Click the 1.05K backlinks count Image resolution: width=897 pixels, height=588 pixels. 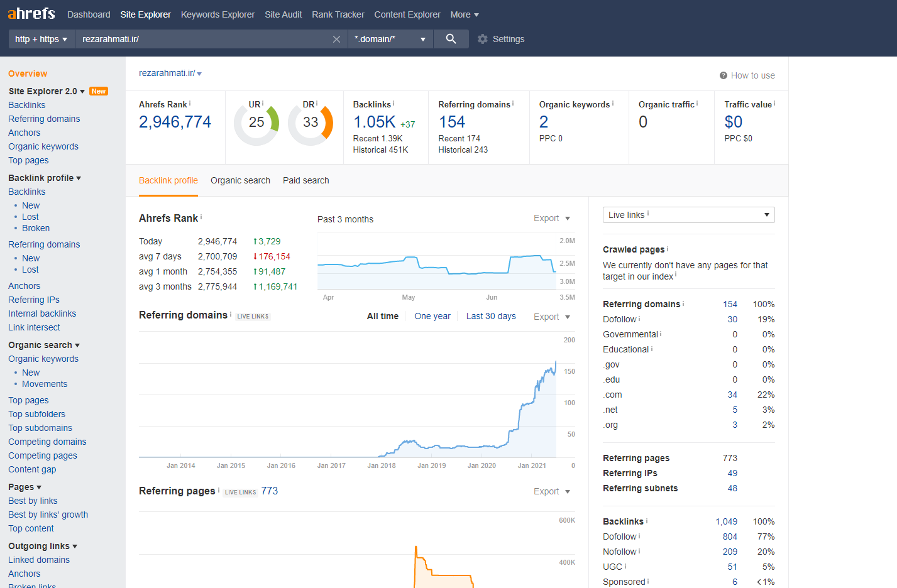point(375,122)
